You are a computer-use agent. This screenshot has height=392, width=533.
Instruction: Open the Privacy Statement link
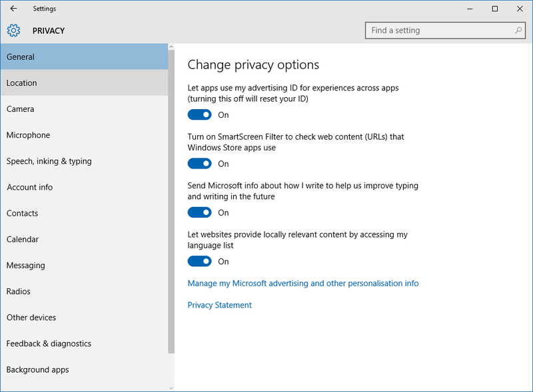[220, 305]
